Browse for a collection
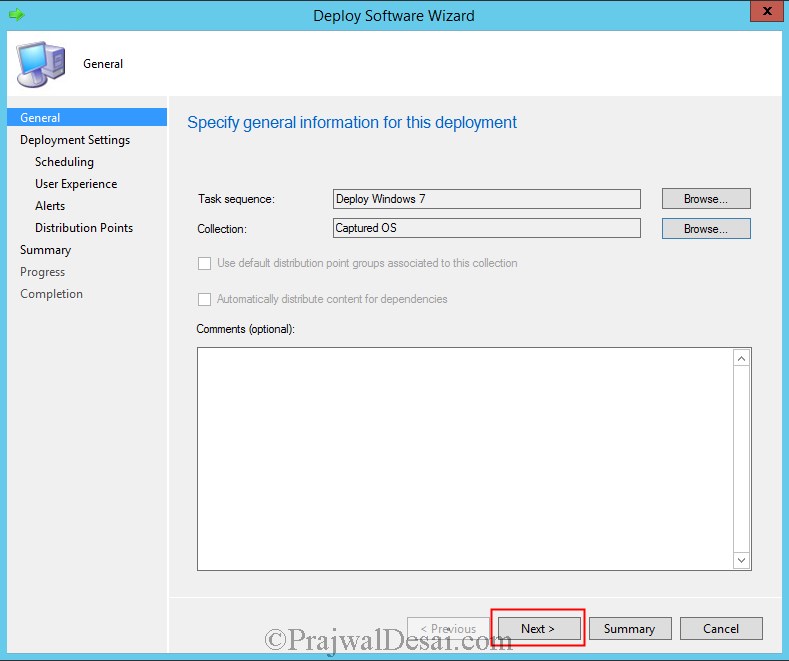The height and width of the screenshot is (661, 789). coord(706,228)
